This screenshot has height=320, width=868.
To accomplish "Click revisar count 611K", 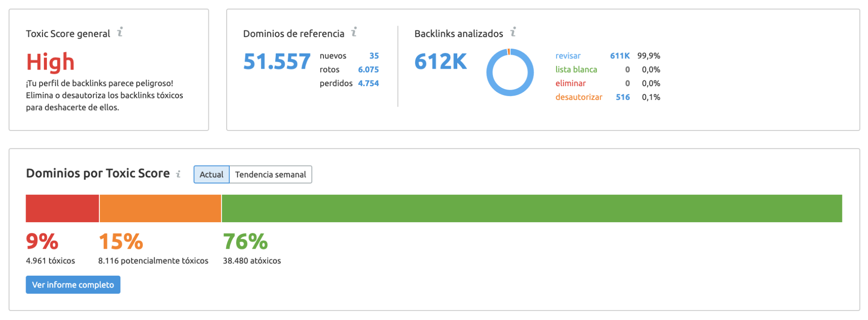I will [620, 56].
